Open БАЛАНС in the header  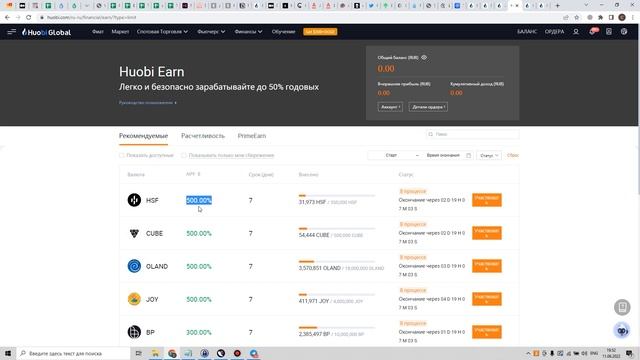527,31
